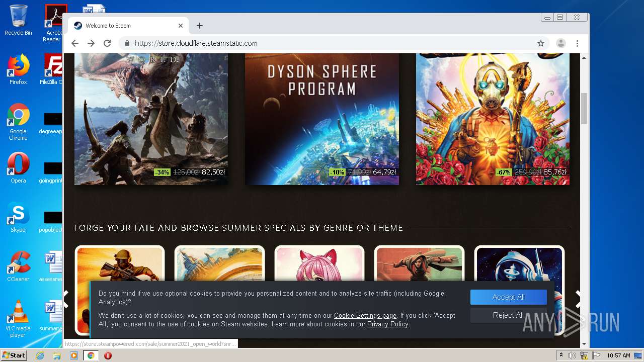Select the Google Chrome desktop icon

[x=18, y=122]
